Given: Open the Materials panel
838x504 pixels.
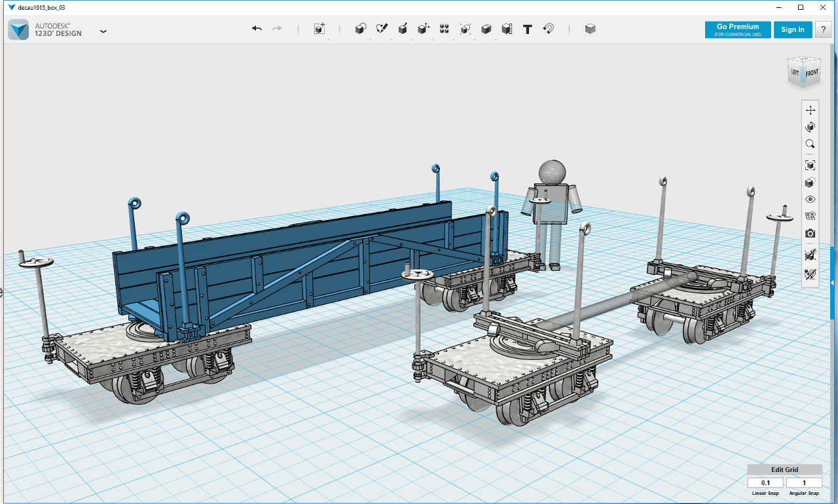Looking at the screenshot, I should pos(590,29).
